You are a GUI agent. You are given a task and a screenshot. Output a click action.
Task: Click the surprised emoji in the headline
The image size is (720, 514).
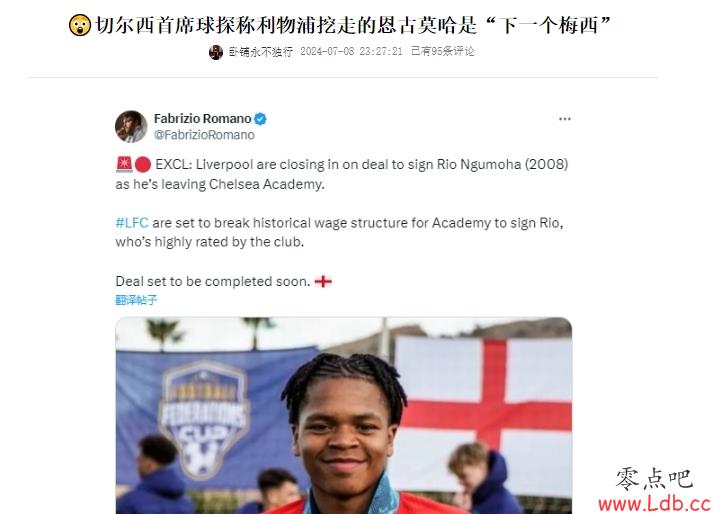coord(80,25)
